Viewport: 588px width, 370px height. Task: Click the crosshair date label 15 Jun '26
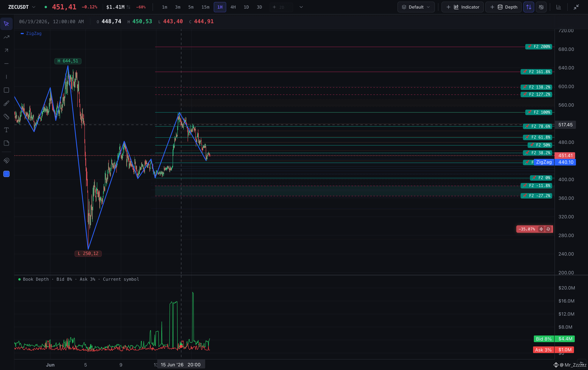181,365
